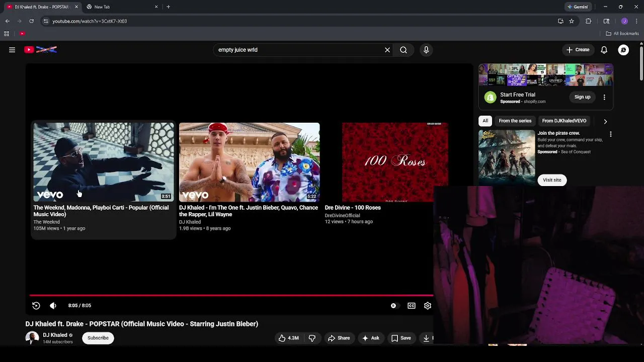
Task: Open a new browser tab
Action: coord(168,7)
